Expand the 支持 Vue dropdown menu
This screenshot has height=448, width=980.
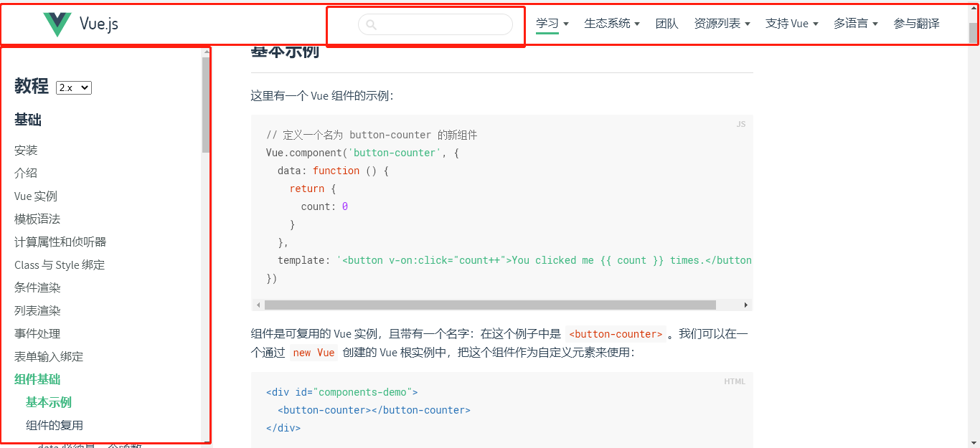pyautogui.click(x=792, y=24)
